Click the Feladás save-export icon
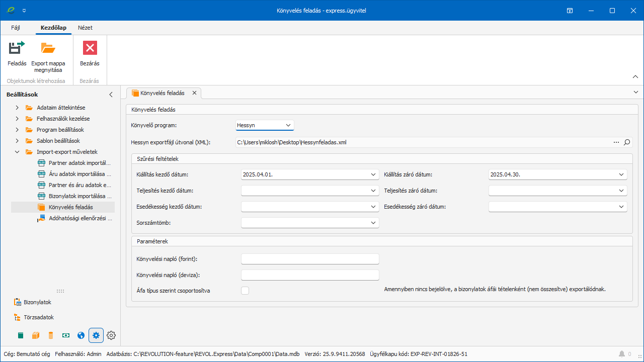The width and height of the screenshot is (644, 362). (x=17, y=48)
